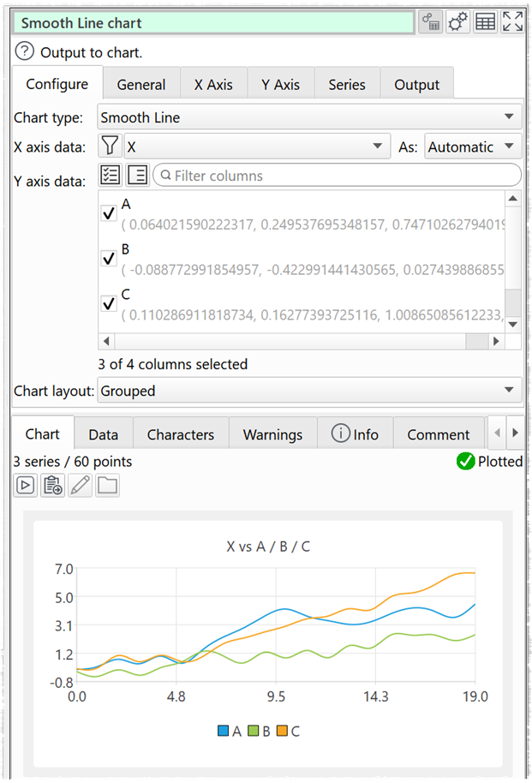
Task: Open the As Automatic dropdown
Action: tap(473, 146)
